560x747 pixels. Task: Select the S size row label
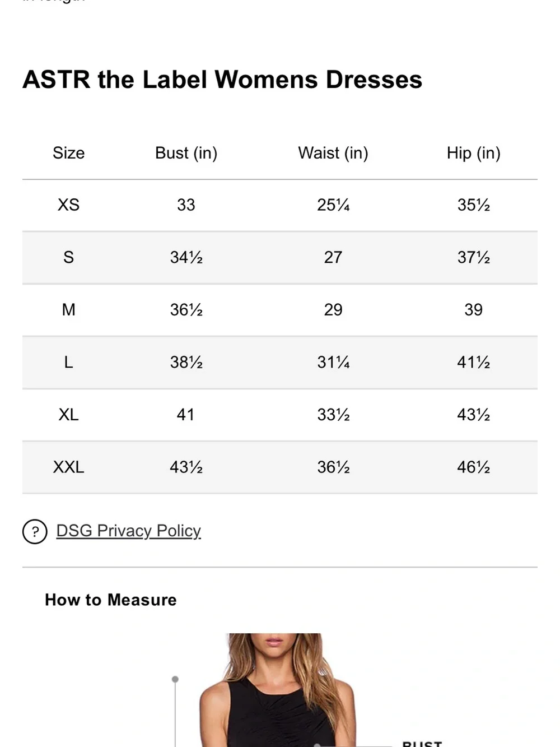pyautogui.click(x=68, y=257)
